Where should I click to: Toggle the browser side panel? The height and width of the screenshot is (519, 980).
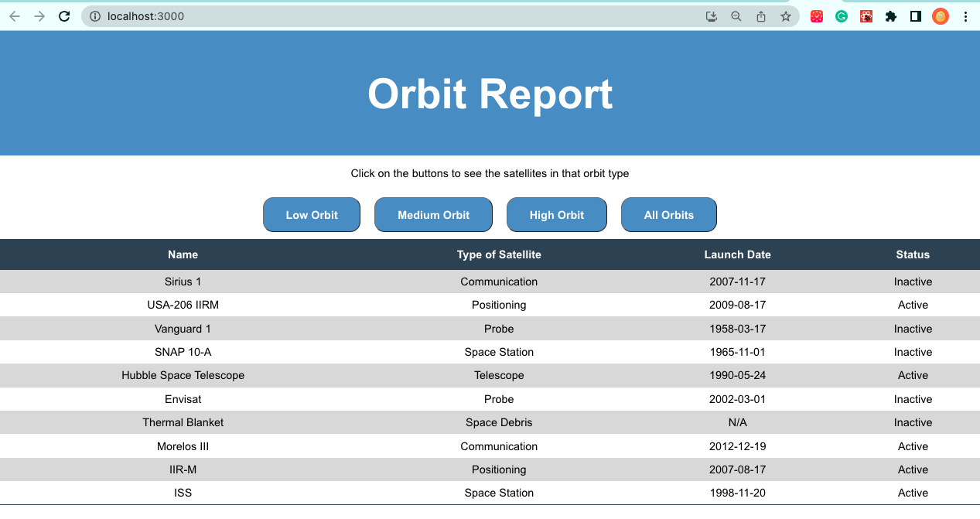pos(916,16)
